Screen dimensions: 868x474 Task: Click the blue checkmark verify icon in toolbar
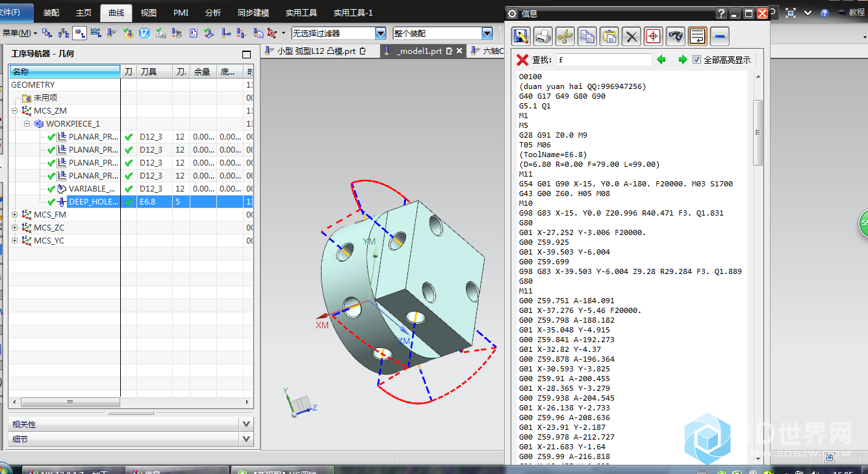[x=144, y=32]
